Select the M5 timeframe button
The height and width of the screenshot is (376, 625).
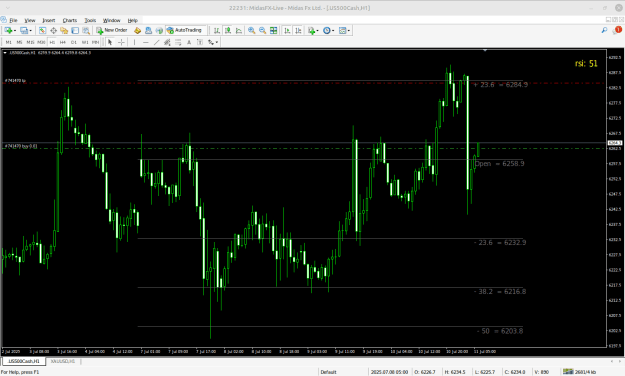(x=19, y=42)
